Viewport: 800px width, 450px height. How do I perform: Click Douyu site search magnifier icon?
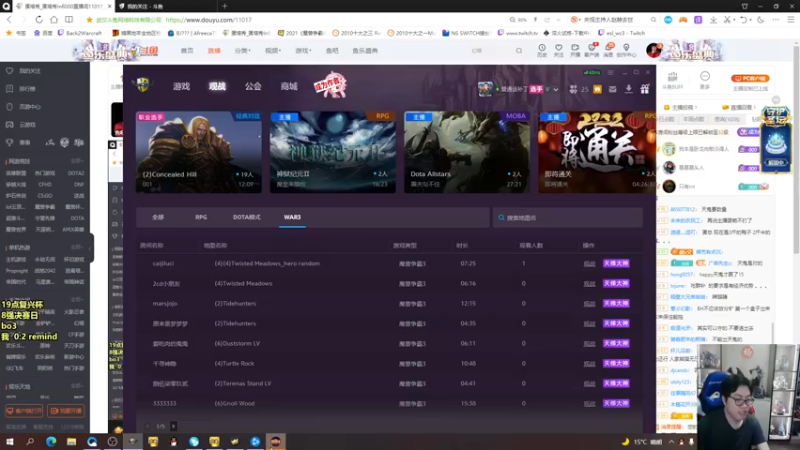click(x=519, y=51)
